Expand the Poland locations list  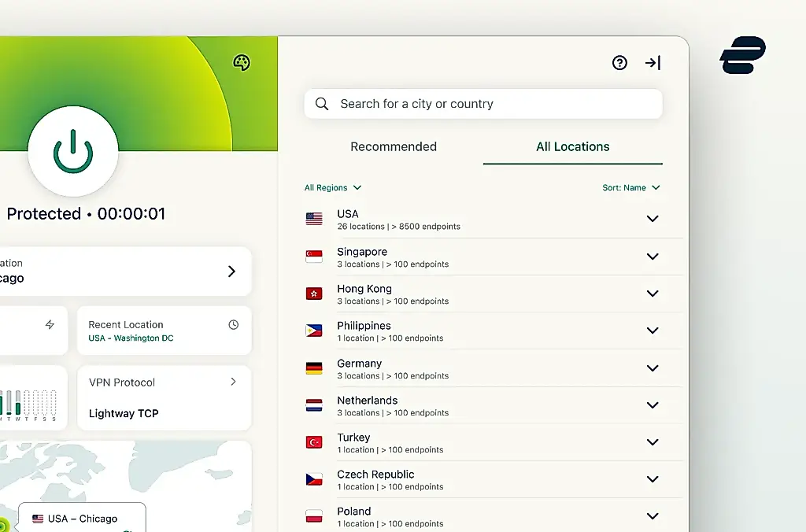653,516
